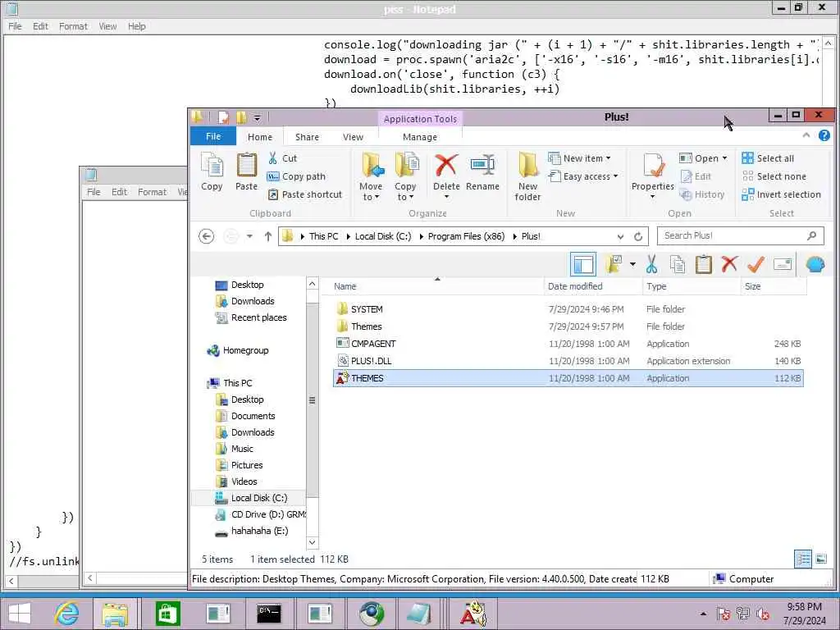
Task: Click History in the Open group
Action: (x=702, y=194)
